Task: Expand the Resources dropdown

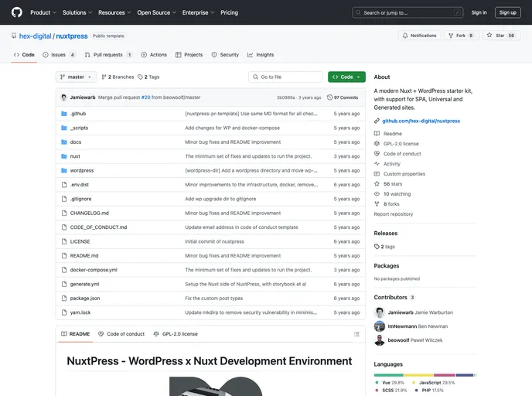Action: [114, 12]
